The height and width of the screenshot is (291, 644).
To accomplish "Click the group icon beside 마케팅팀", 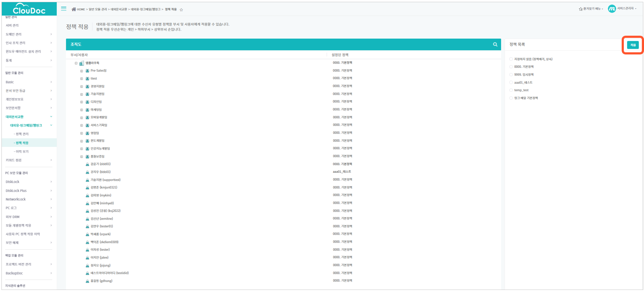I will click(87, 110).
